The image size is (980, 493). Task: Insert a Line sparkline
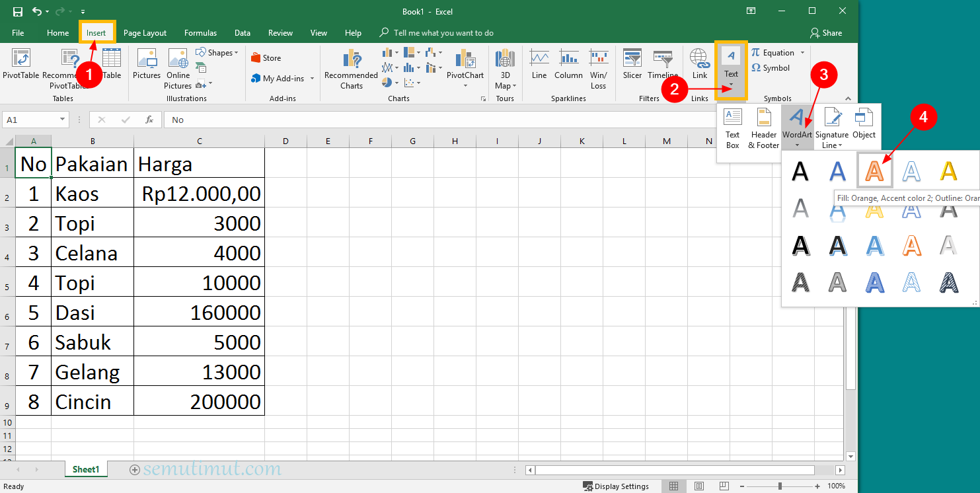pos(539,65)
